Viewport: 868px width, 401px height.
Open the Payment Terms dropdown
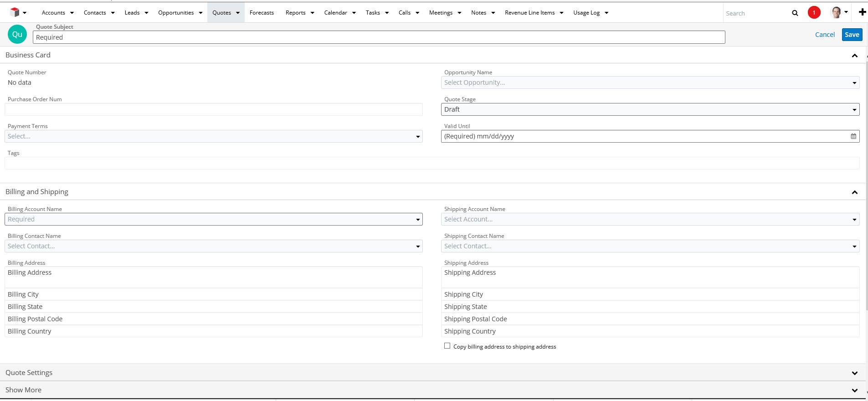point(213,136)
